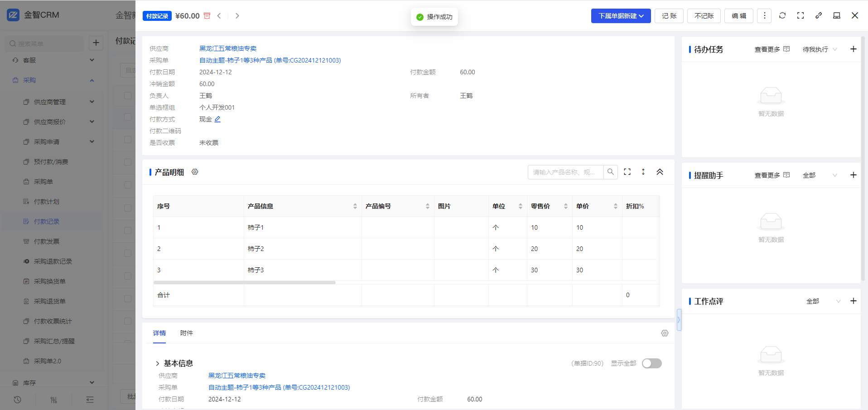Open the three-dot more actions menu
This screenshot has height=410, width=868.
(764, 16)
